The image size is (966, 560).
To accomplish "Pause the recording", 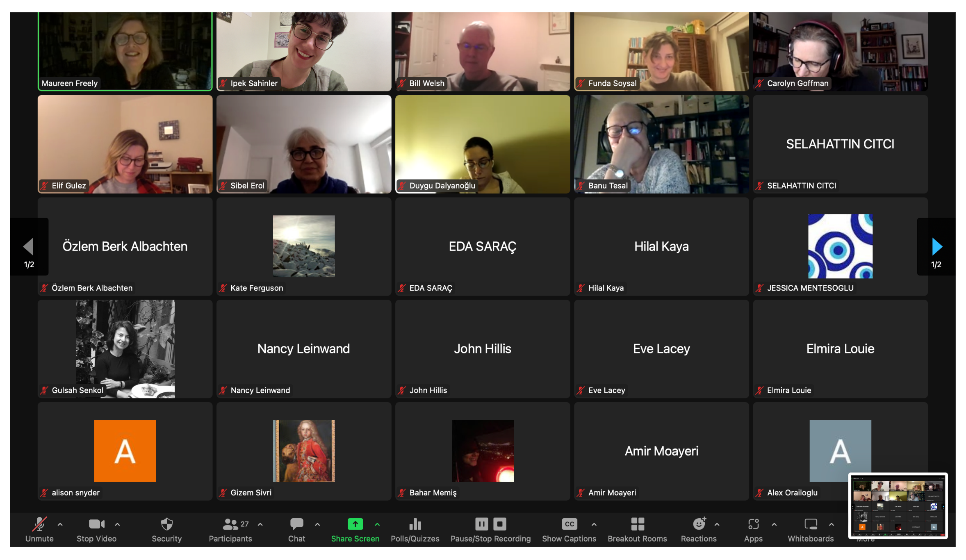I will pos(482,524).
